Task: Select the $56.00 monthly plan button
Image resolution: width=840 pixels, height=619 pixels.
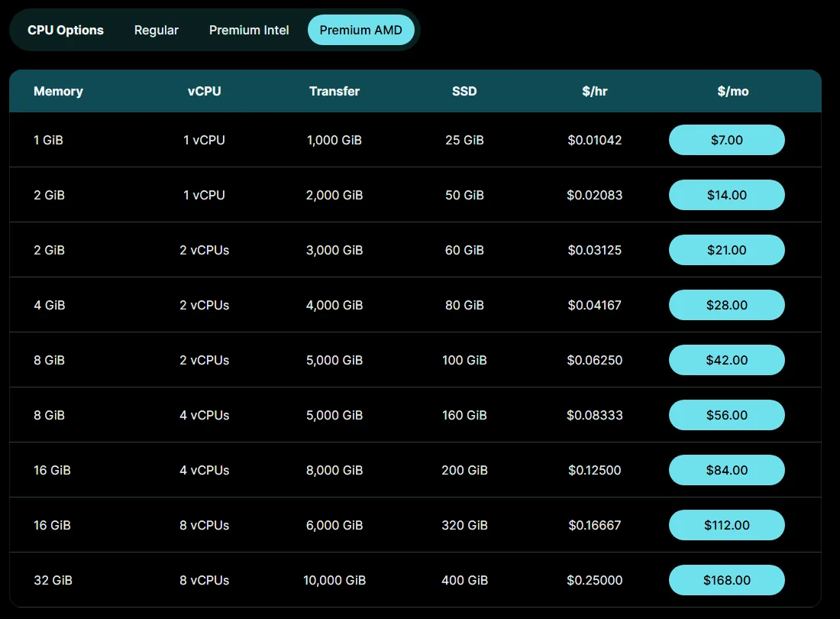Action: [726, 415]
